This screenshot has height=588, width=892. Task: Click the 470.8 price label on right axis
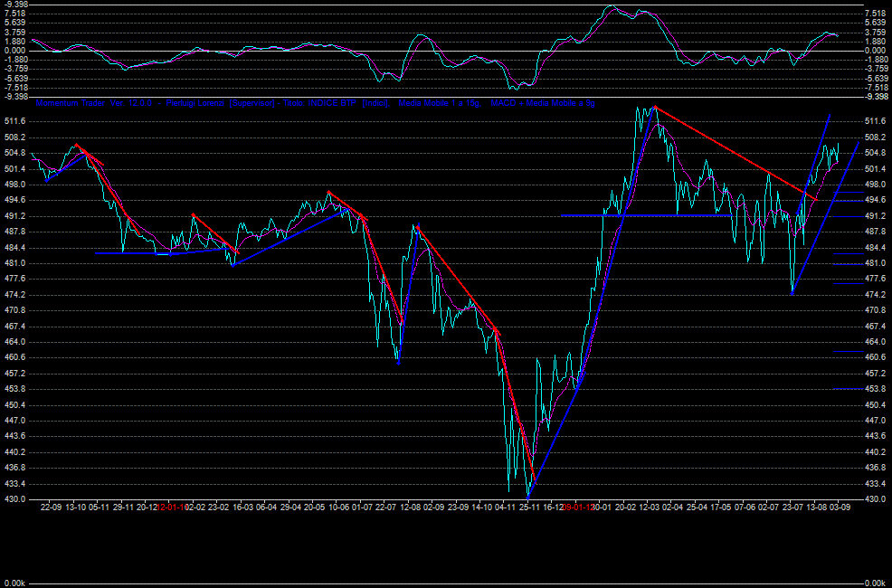pyautogui.click(x=875, y=310)
